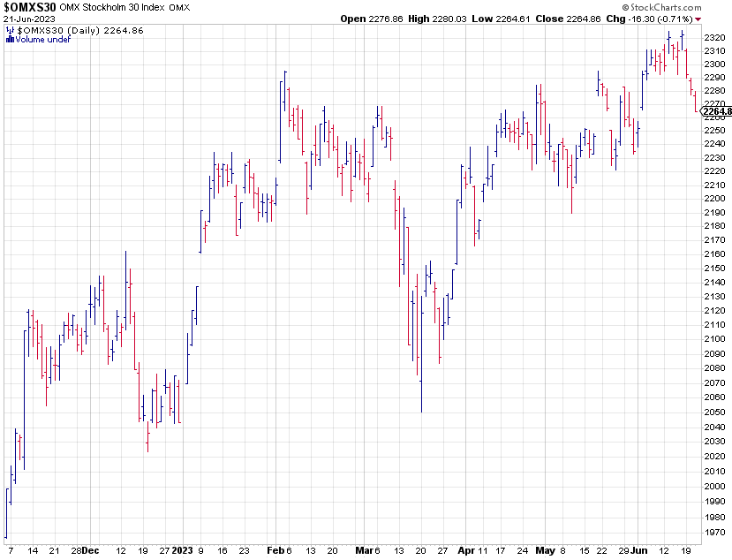732x560 pixels.
Task: Click the red down arrow after the Chg value
Action: click(698, 19)
